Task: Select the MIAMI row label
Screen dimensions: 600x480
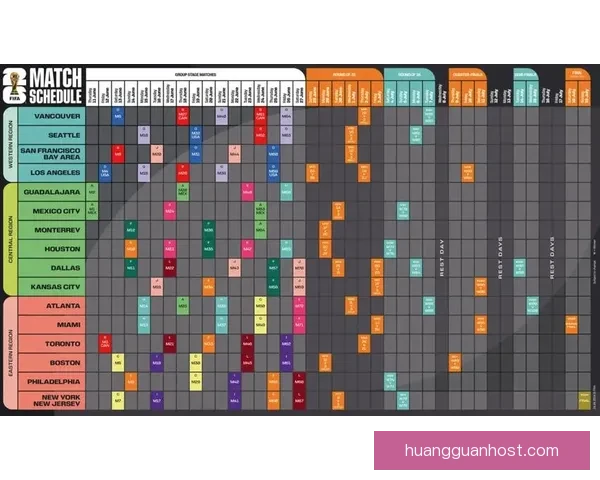Action: [x=52, y=325]
